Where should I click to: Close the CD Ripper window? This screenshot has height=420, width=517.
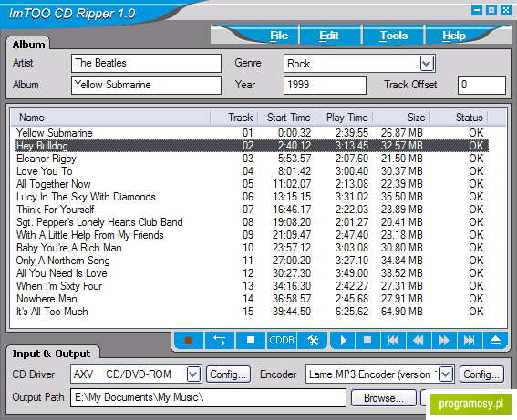coord(506,10)
